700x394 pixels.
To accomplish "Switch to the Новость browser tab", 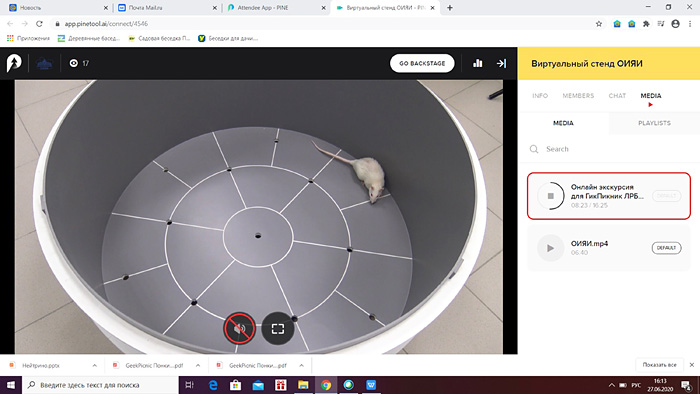I will click(58, 8).
